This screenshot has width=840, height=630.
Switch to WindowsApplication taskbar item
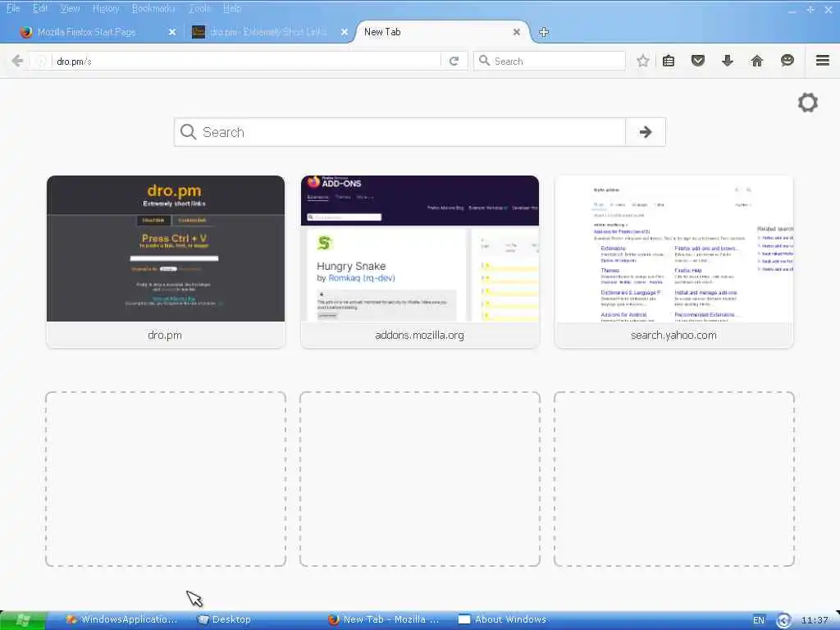121,620
